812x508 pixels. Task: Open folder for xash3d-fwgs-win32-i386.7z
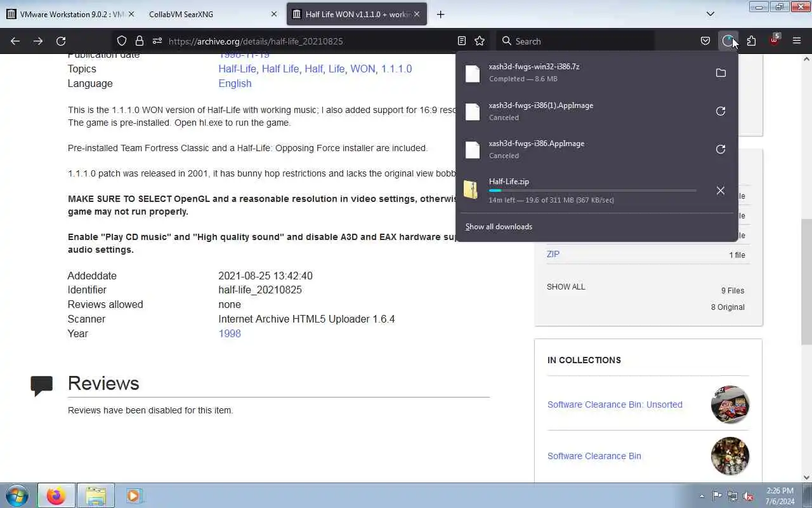[x=721, y=73]
